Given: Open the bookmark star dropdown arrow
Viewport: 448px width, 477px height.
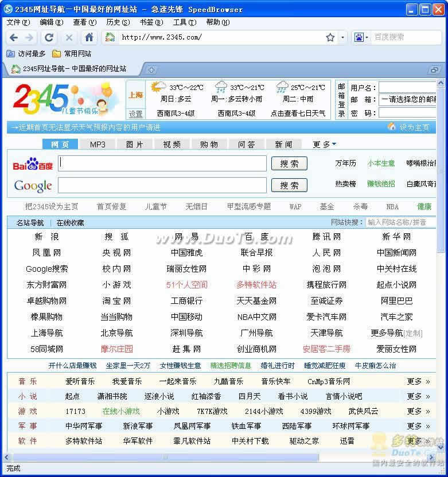Looking at the screenshot, I should (x=342, y=37).
